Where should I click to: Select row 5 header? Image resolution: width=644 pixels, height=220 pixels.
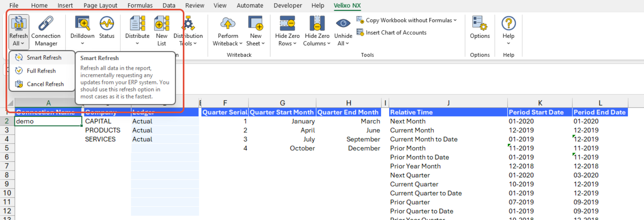[x=7, y=148]
